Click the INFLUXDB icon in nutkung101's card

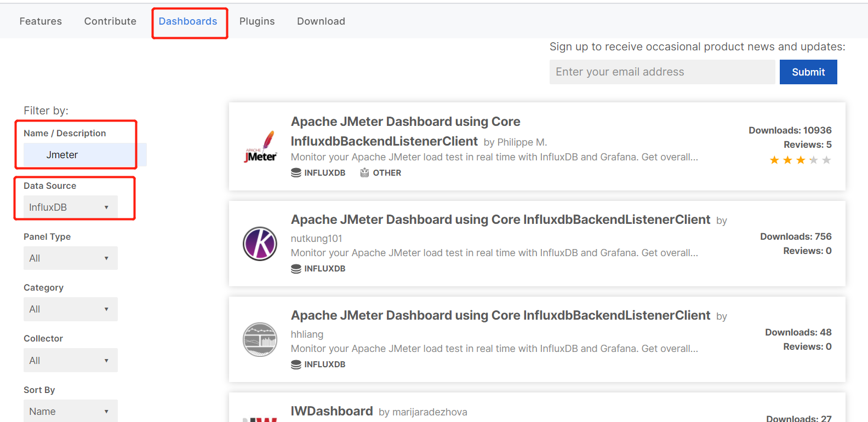coord(296,269)
